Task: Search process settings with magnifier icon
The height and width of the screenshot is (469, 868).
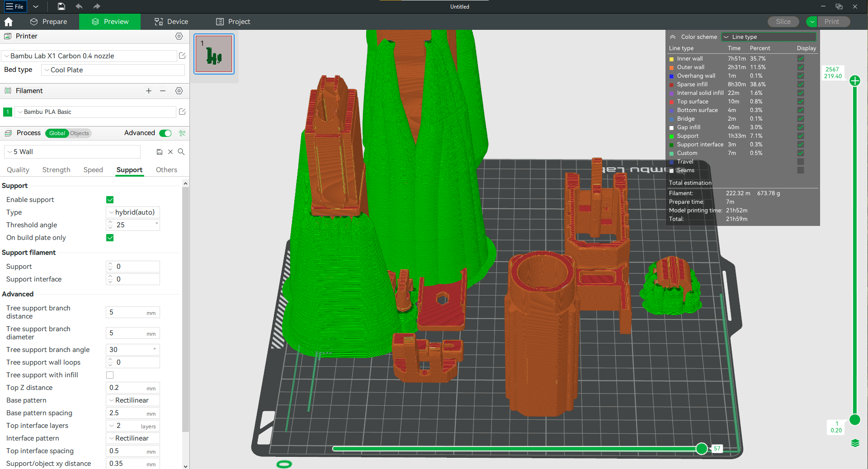Action: point(181,152)
